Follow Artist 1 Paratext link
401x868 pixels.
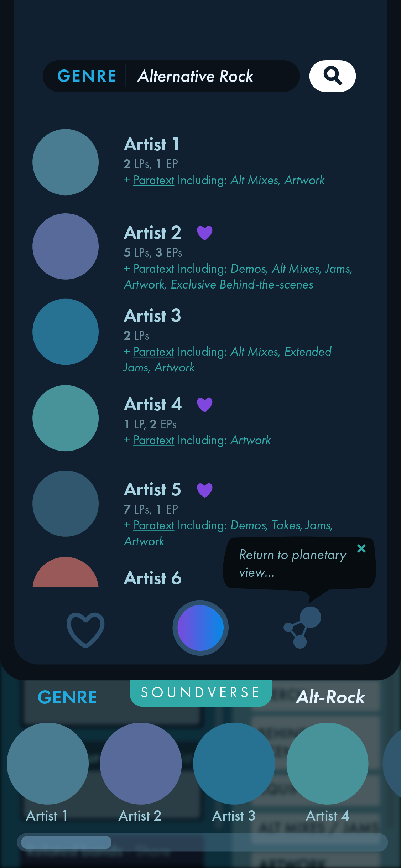154,180
